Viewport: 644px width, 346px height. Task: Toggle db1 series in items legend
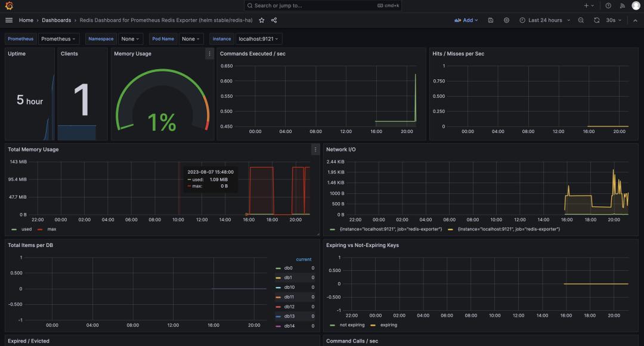(x=288, y=278)
